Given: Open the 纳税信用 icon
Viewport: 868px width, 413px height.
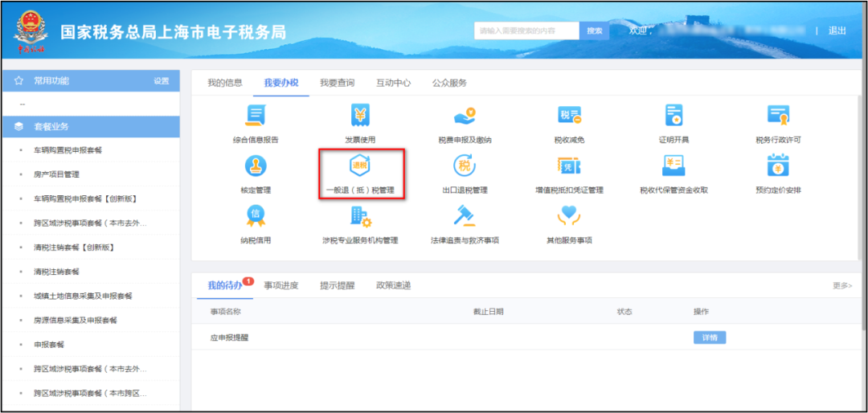Looking at the screenshot, I should coord(256,216).
